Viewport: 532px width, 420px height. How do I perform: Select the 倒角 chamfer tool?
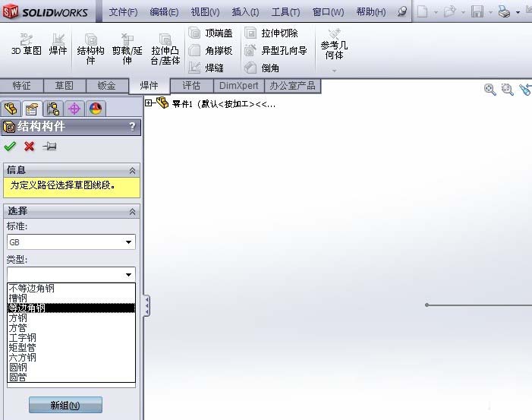(x=262, y=68)
